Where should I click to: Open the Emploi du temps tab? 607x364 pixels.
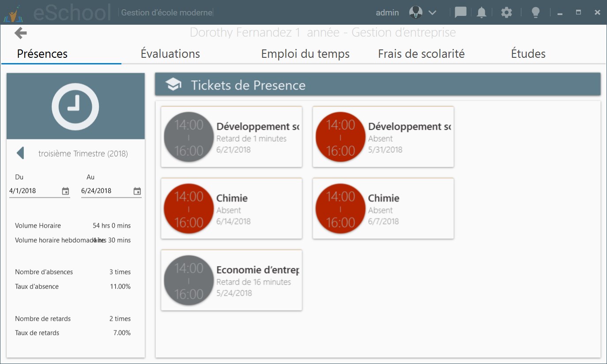coord(305,54)
